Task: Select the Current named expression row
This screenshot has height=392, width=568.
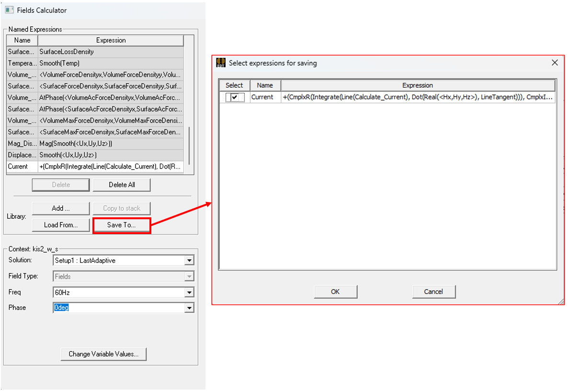Action: 96,167
